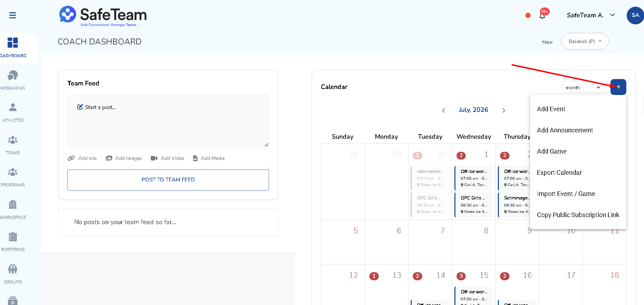Click the Team Feed heading
Image resolution: width=644 pixels, height=305 pixels.
click(83, 83)
